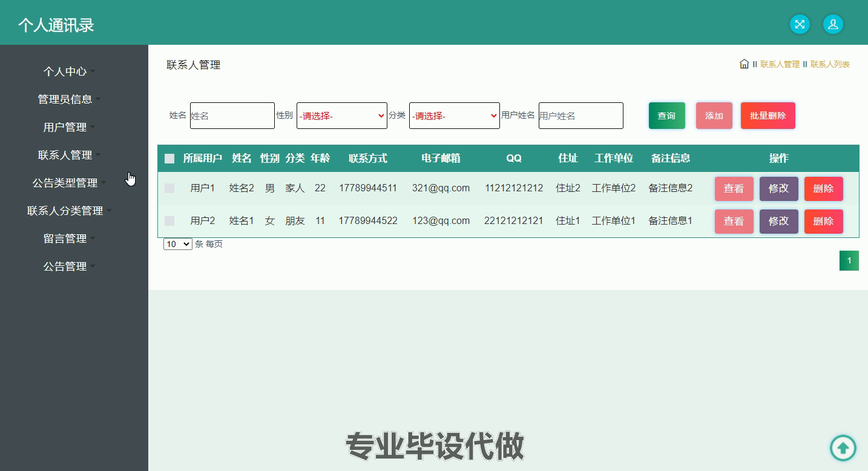Click 联系人管理 breadcrumb link
Viewport: 868px width, 471px height.
coord(780,64)
